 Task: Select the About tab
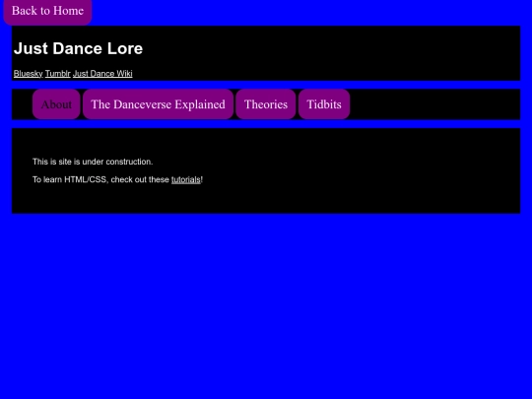[56, 104]
